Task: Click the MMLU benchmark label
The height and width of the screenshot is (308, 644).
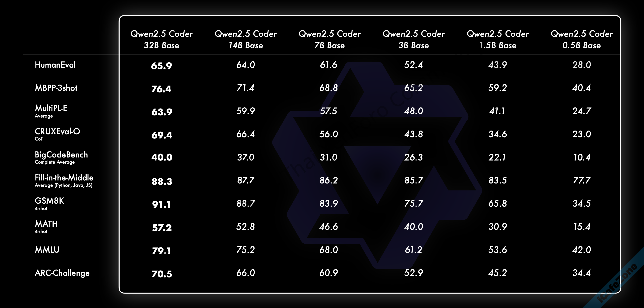Action: (x=47, y=250)
